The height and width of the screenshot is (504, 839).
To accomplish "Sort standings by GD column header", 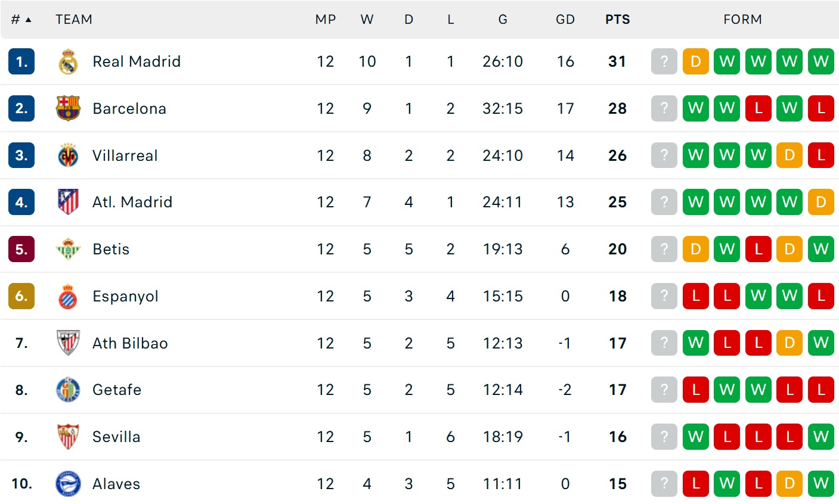I will (565, 20).
